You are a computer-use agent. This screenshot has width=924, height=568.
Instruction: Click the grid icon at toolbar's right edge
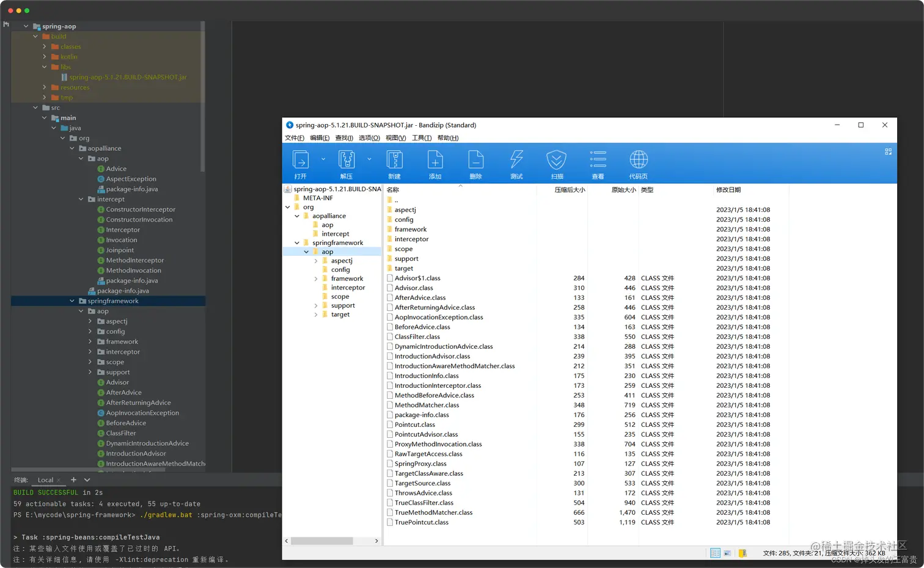click(888, 151)
